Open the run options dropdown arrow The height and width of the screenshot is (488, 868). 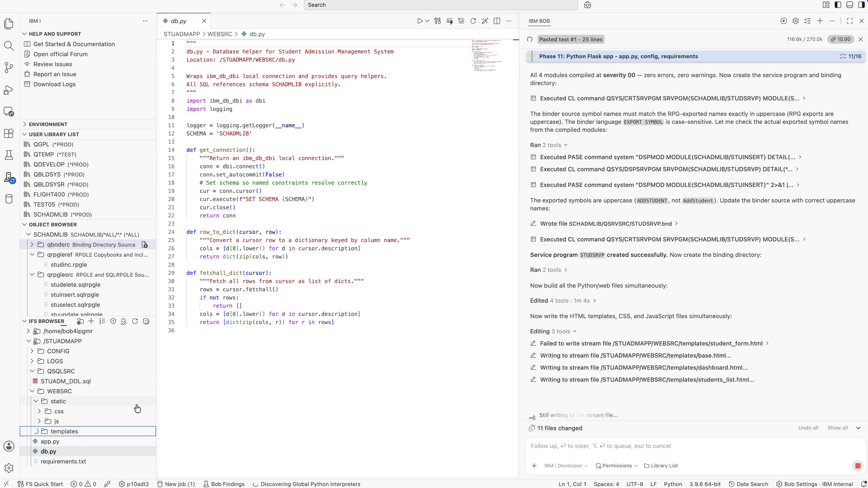[x=427, y=21]
